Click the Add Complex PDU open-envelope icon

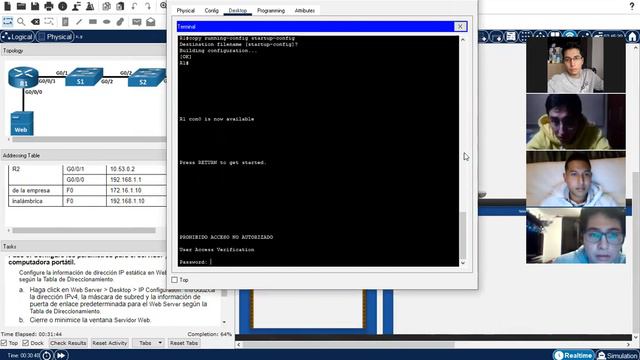[151, 22]
